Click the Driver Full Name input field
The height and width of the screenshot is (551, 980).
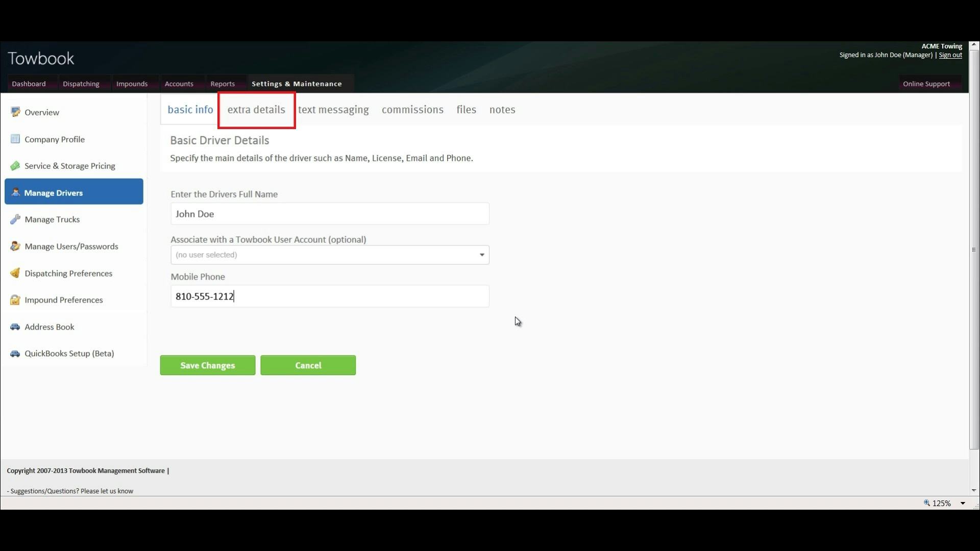click(329, 213)
